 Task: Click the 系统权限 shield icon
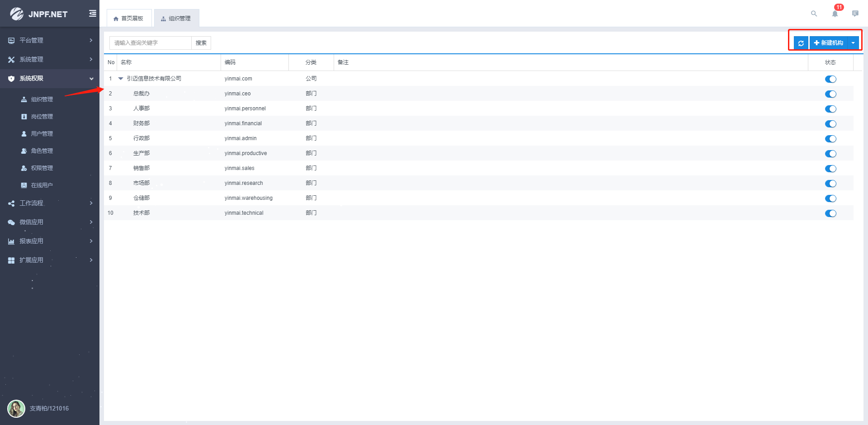click(11, 79)
